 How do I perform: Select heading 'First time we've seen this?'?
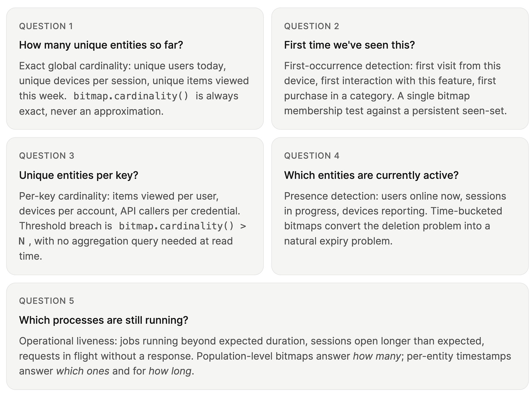349,45
